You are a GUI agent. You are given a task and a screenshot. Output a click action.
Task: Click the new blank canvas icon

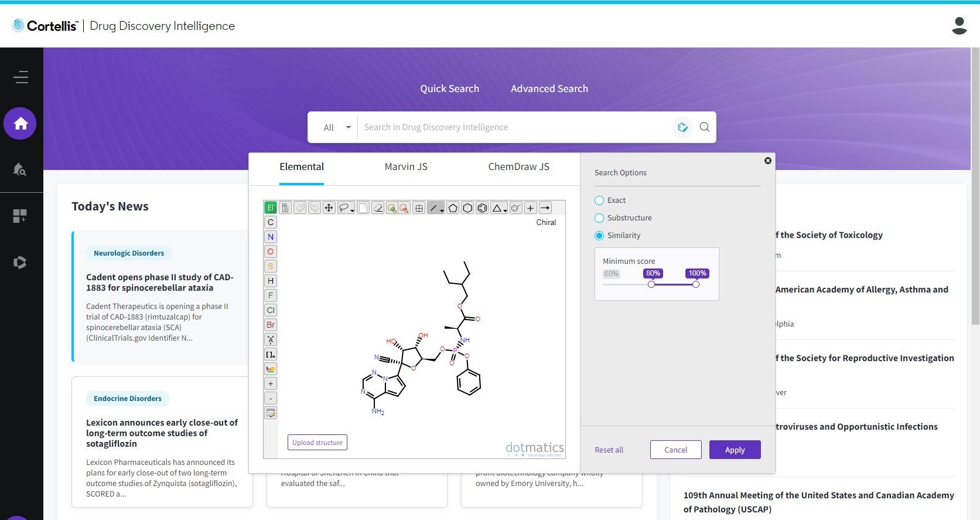point(363,208)
